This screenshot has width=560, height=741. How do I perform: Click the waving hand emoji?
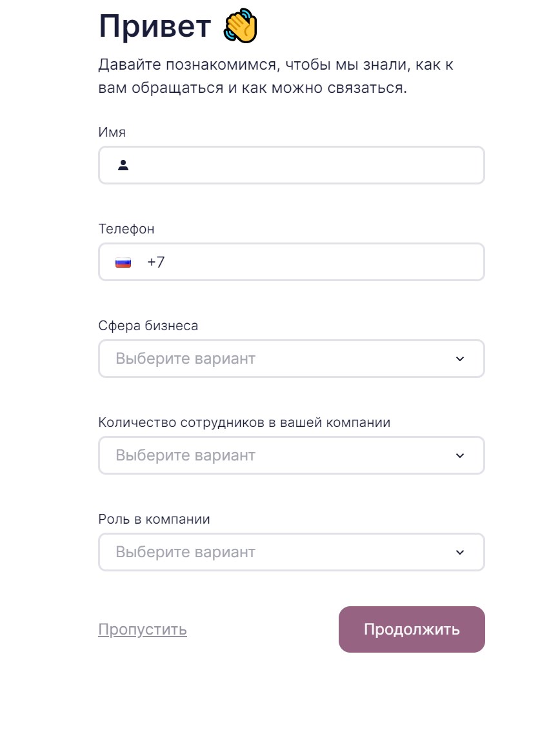(x=240, y=28)
